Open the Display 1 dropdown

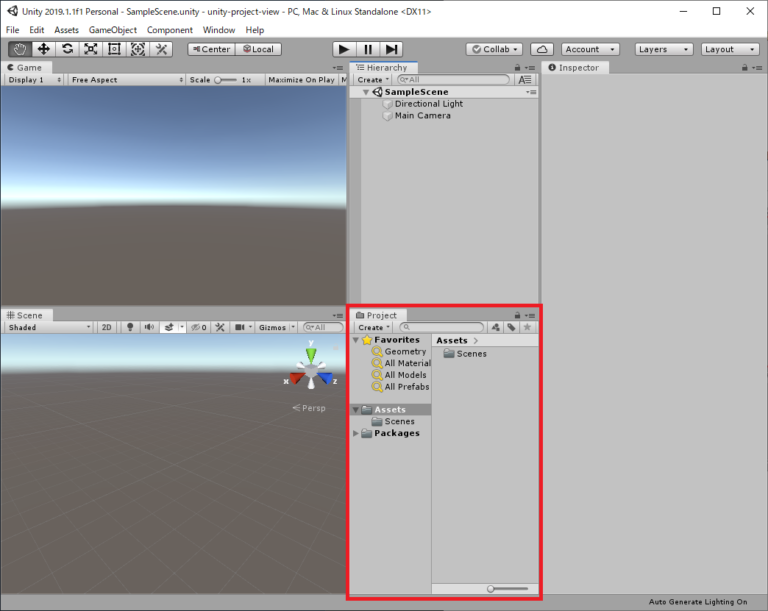(34, 79)
